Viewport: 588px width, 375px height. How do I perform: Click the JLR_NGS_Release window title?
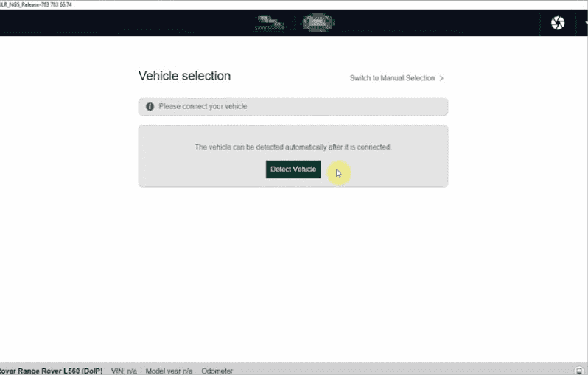click(x=36, y=4)
